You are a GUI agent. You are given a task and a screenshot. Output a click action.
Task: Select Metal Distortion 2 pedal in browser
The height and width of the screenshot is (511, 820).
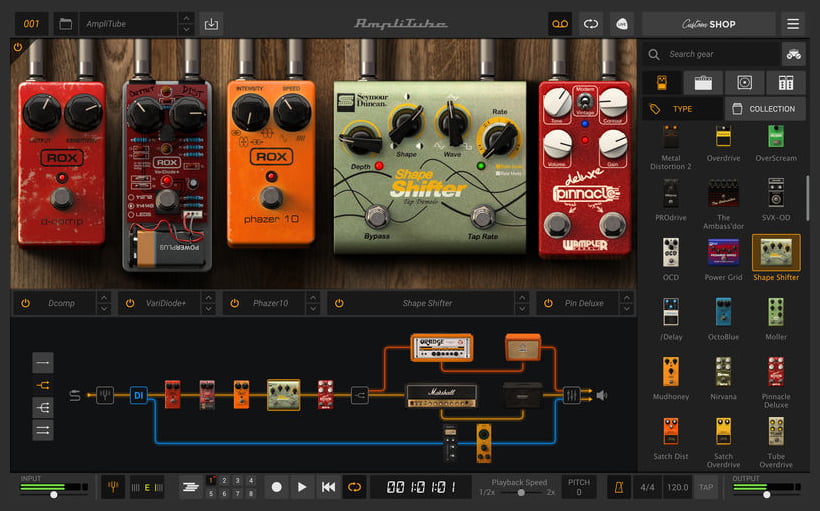tap(671, 148)
